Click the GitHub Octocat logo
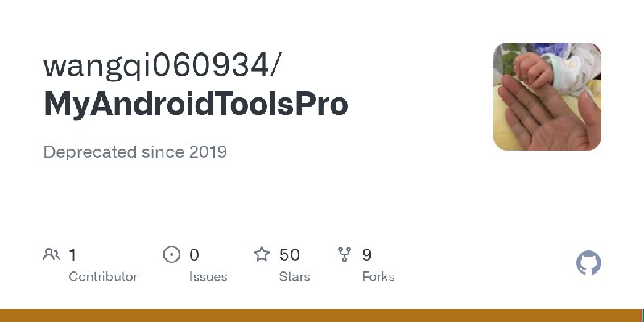Viewport: 644px width, 322px height. (x=588, y=263)
